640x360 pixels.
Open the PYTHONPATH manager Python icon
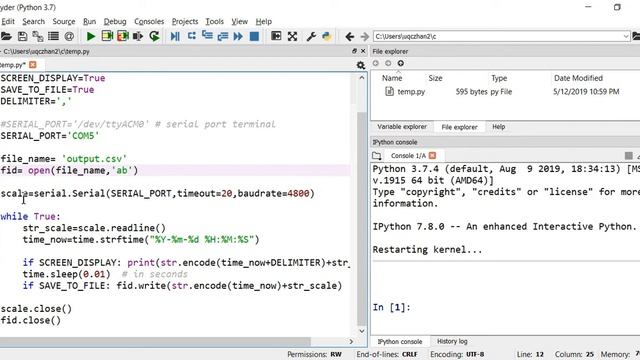(x=327, y=36)
